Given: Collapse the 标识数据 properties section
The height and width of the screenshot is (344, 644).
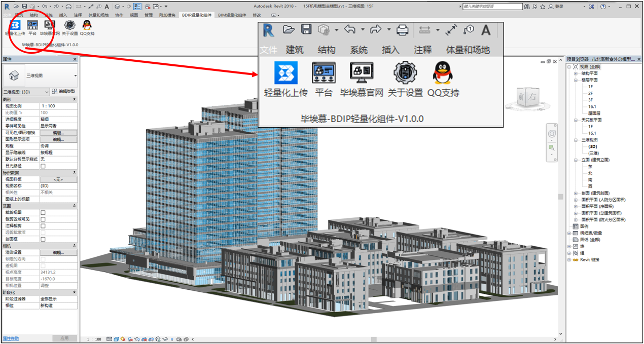Looking at the screenshot, I should (x=75, y=173).
